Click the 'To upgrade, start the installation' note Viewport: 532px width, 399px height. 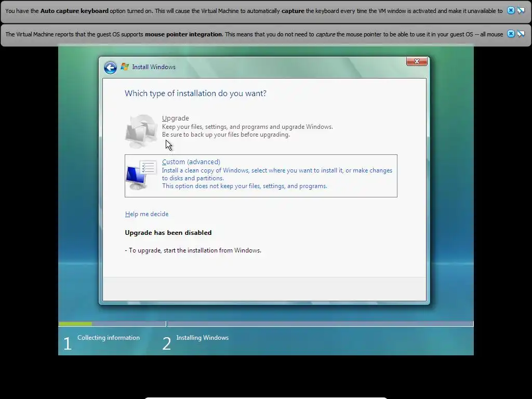click(x=193, y=250)
